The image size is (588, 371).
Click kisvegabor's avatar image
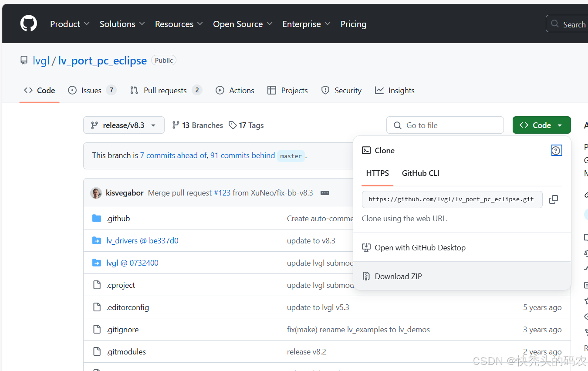point(96,193)
